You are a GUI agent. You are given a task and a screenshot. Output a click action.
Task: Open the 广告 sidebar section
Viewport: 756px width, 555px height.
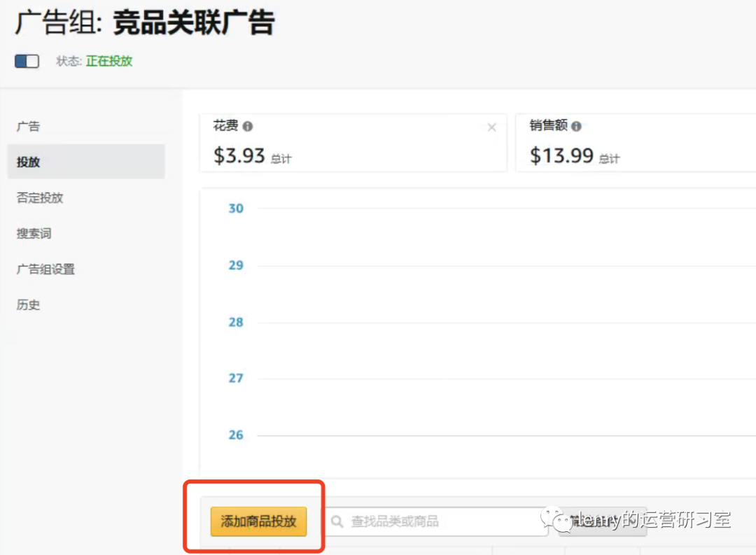[x=28, y=127]
